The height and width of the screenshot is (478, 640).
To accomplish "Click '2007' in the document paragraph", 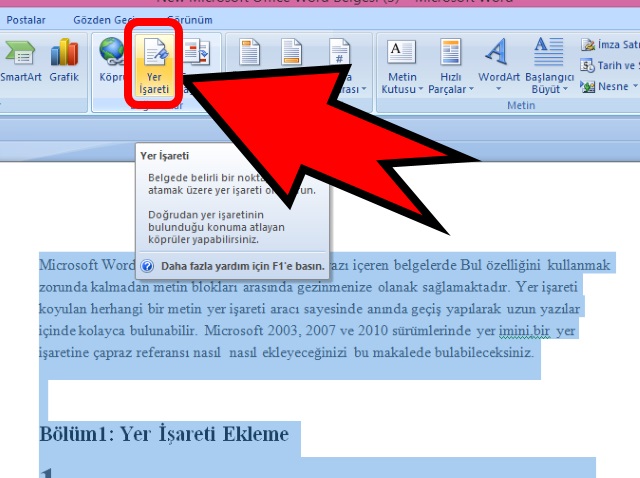I will pyautogui.click(x=320, y=330).
